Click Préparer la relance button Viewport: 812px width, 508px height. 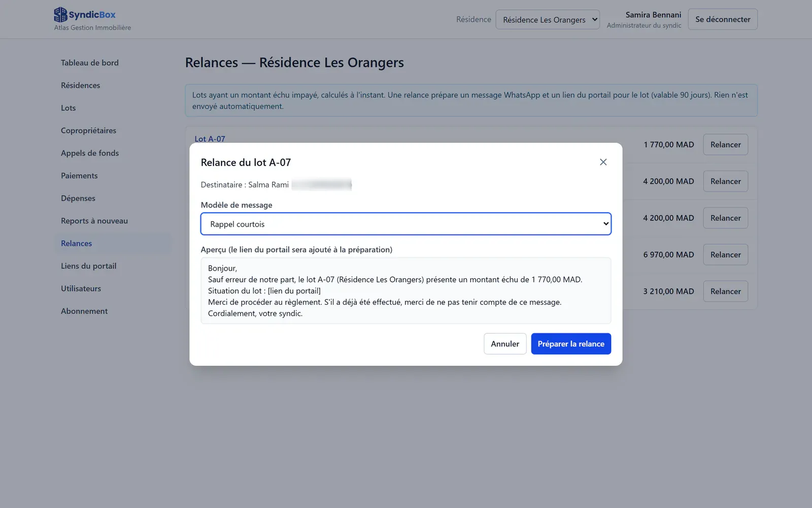[571, 344]
